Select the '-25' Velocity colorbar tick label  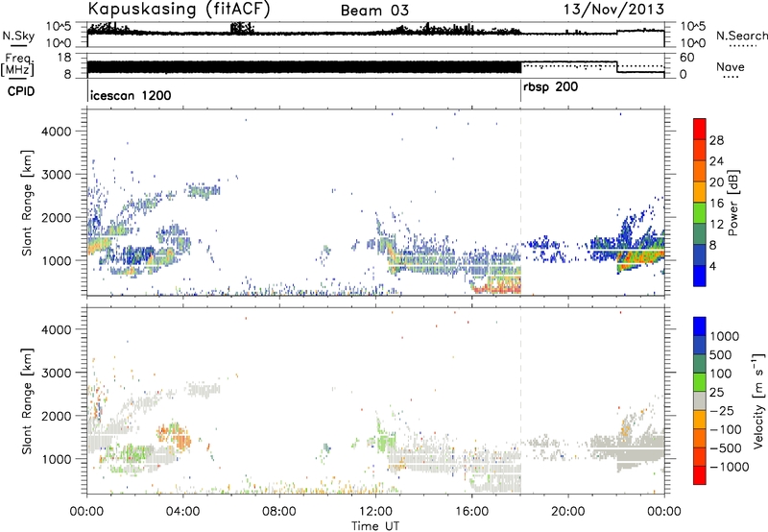(722, 410)
